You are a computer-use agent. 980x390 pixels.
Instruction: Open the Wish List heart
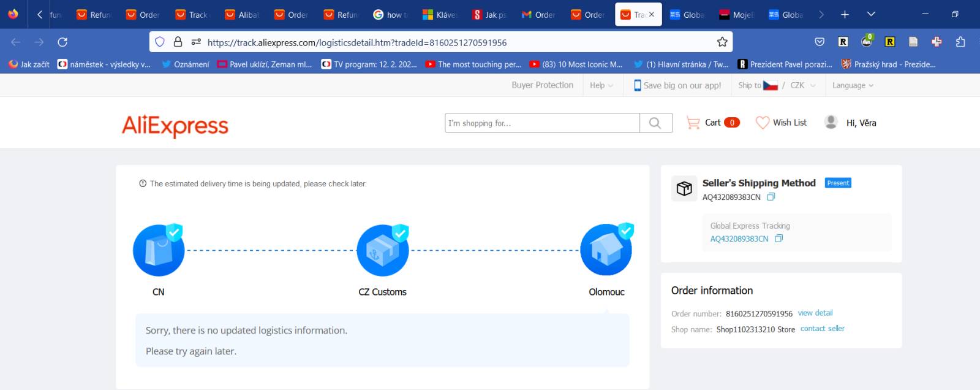coord(781,123)
